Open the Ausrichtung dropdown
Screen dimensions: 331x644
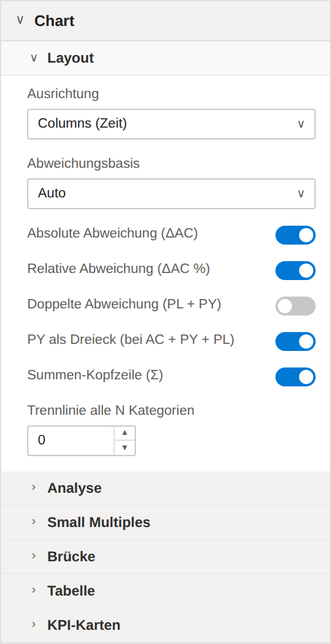(x=171, y=123)
